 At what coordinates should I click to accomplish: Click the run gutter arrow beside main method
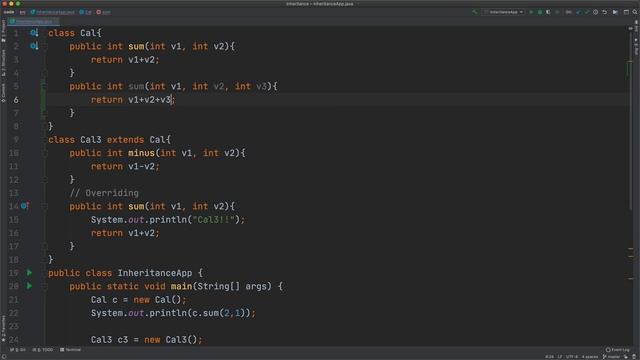tap(29, 286)
